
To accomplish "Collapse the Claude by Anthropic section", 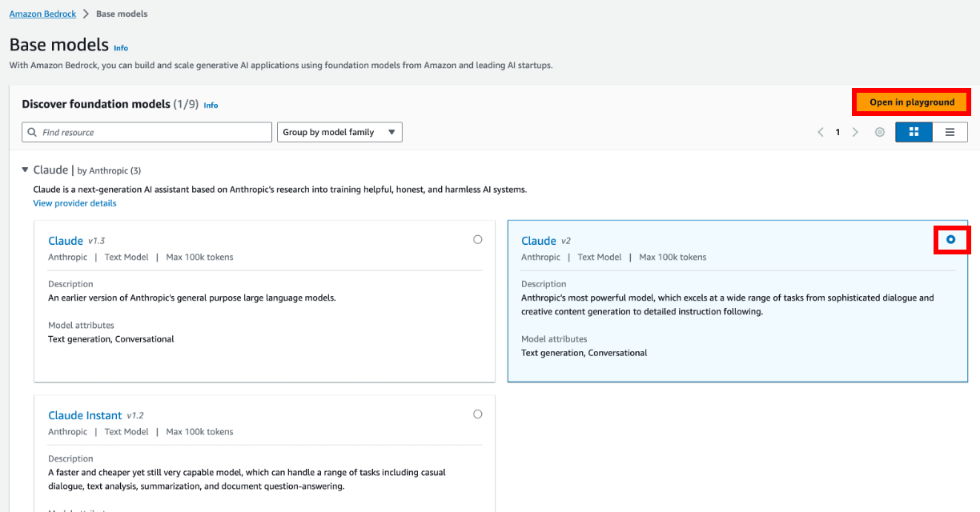I will [26, 170].
